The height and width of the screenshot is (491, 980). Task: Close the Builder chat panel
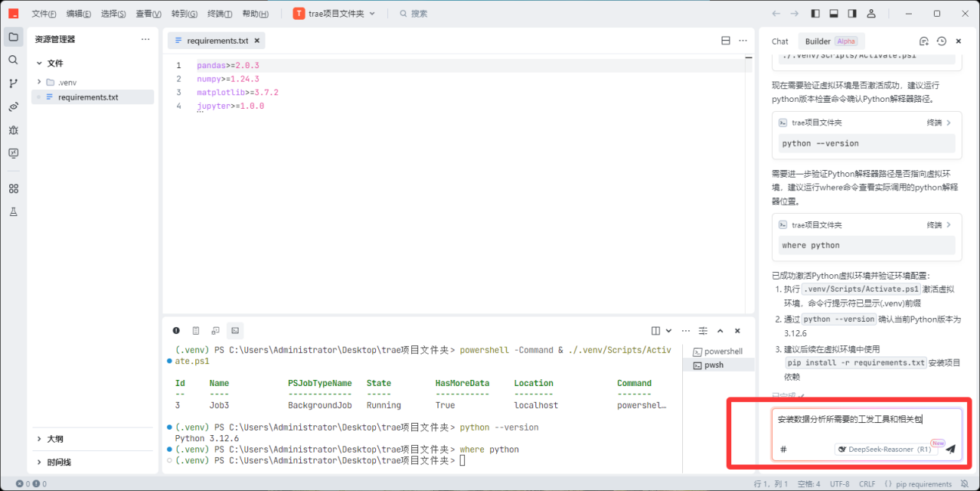pyautogui.click(x=959, y=41)
